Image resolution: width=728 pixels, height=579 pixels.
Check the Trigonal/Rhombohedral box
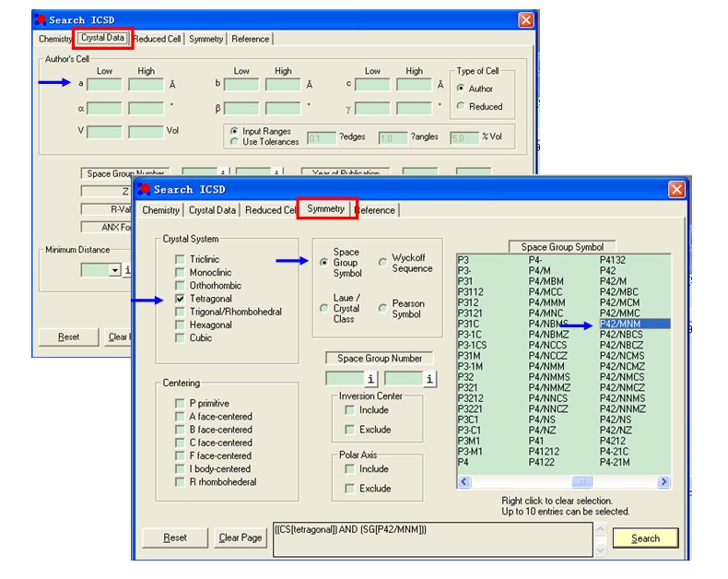pos(180,312)
